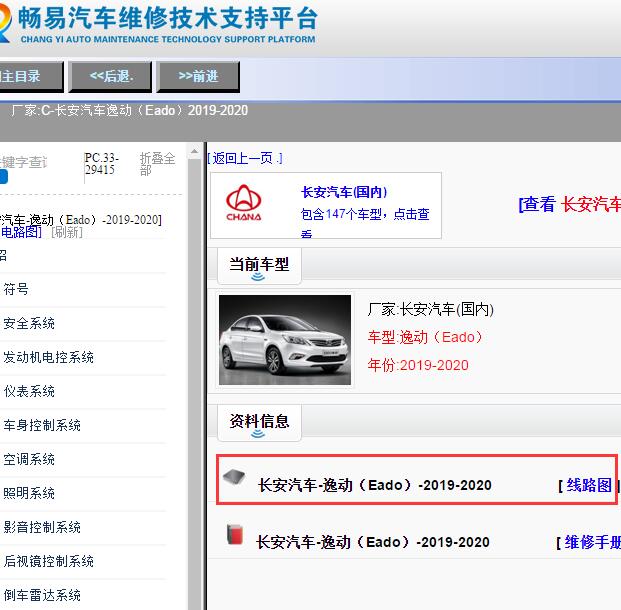Click the red repair manual book icon
The image size is (621, 610).
(235, 534)
